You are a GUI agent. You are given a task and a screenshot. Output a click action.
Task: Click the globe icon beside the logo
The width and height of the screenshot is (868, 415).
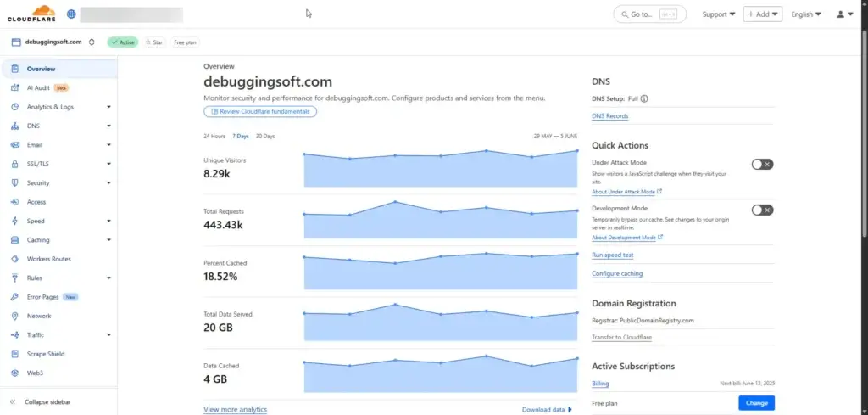coord(71,14)
